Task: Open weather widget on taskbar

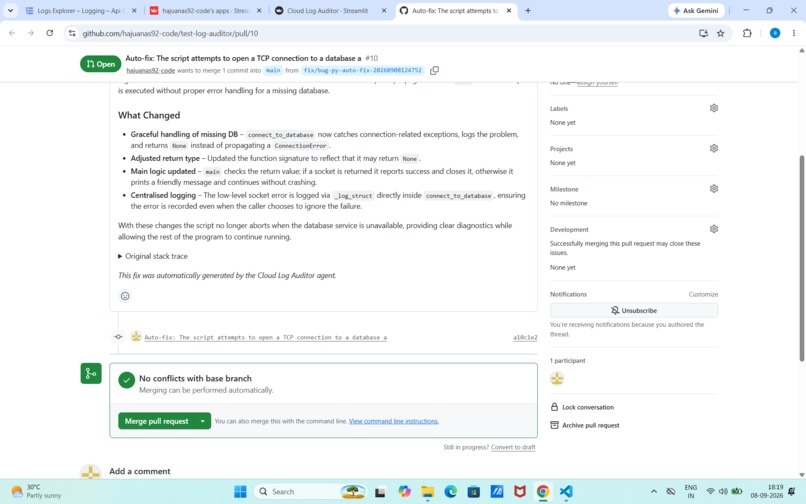Action: pos(36,491)
